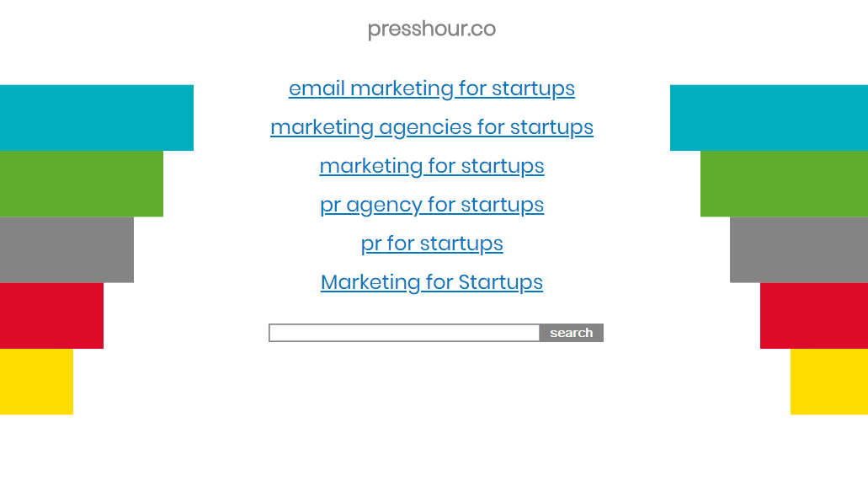Click the left gray color block
The image size is (868, 503).
(x=67, y=249)
